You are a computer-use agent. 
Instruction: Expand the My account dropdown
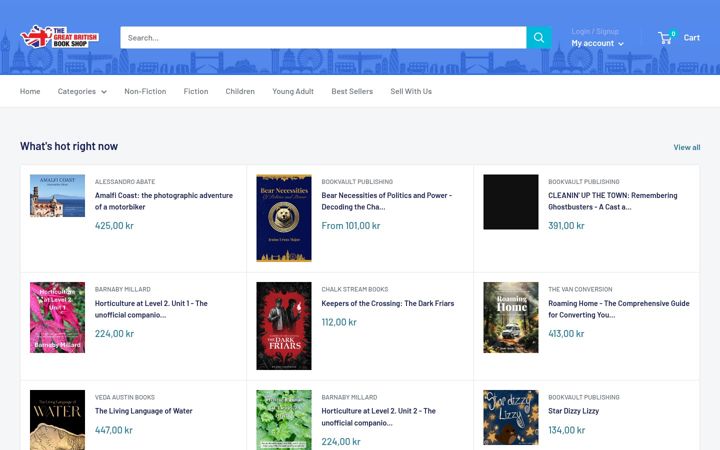pos(597,43)
